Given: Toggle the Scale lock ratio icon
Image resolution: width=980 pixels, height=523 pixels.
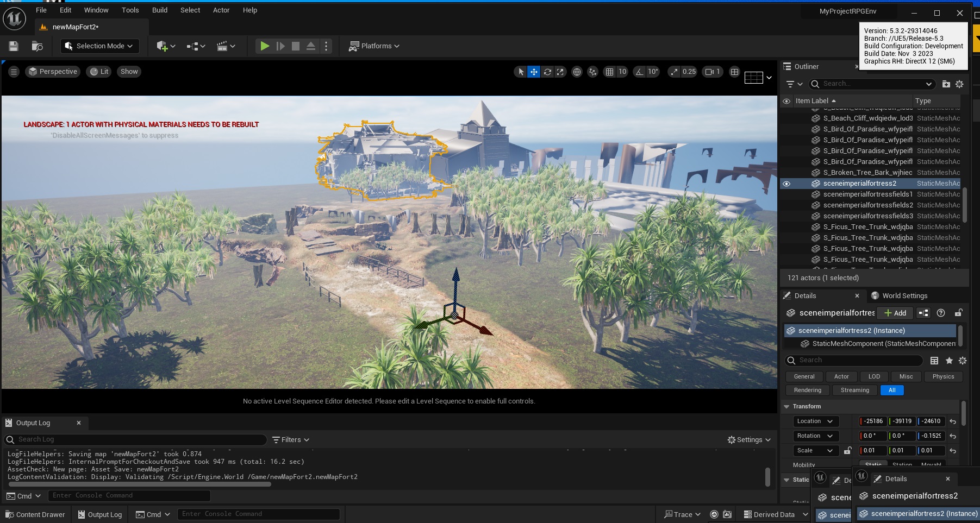Looking at the screenshot, I should coord(847,450).
